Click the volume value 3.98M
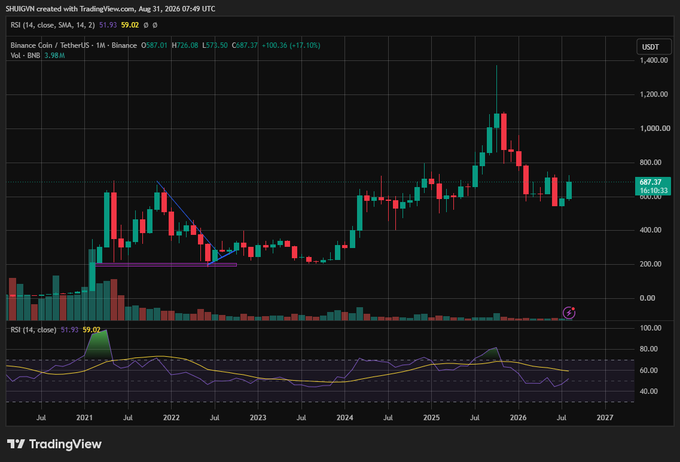The width and height of the screenshot is (680, 462). coord(55,56)
